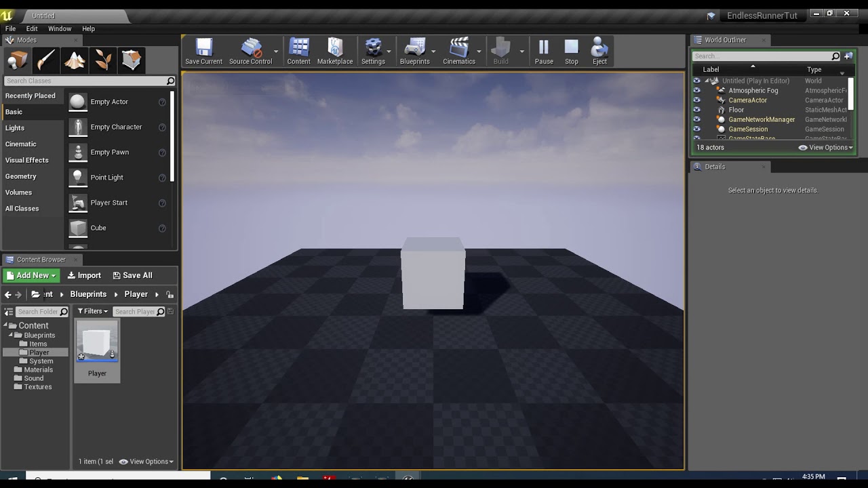
Task: Select the Materials folder
Action: [39, 370]
